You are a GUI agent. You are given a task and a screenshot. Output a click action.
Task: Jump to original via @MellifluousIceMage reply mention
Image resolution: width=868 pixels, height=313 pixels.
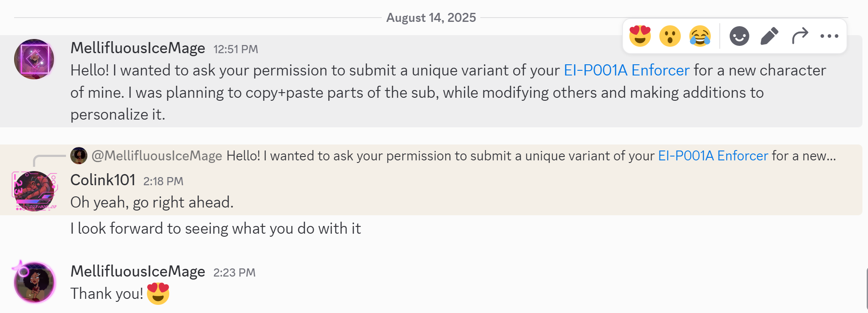point(157,156)
